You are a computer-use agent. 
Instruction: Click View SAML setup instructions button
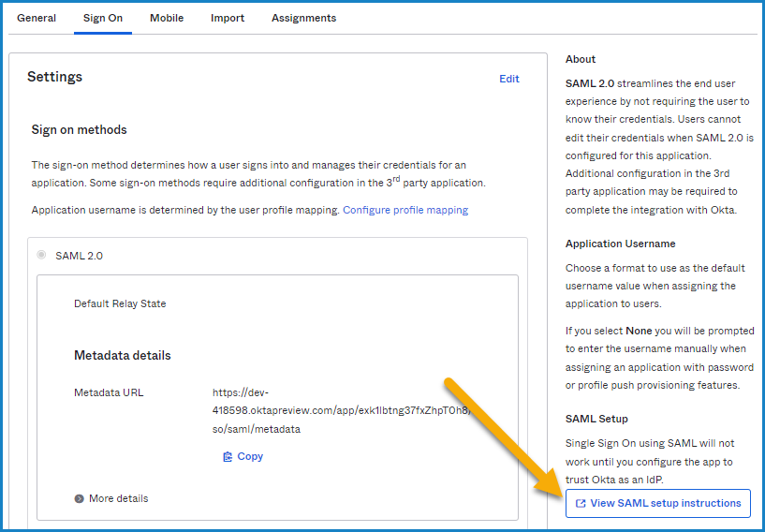pos(657,503)
